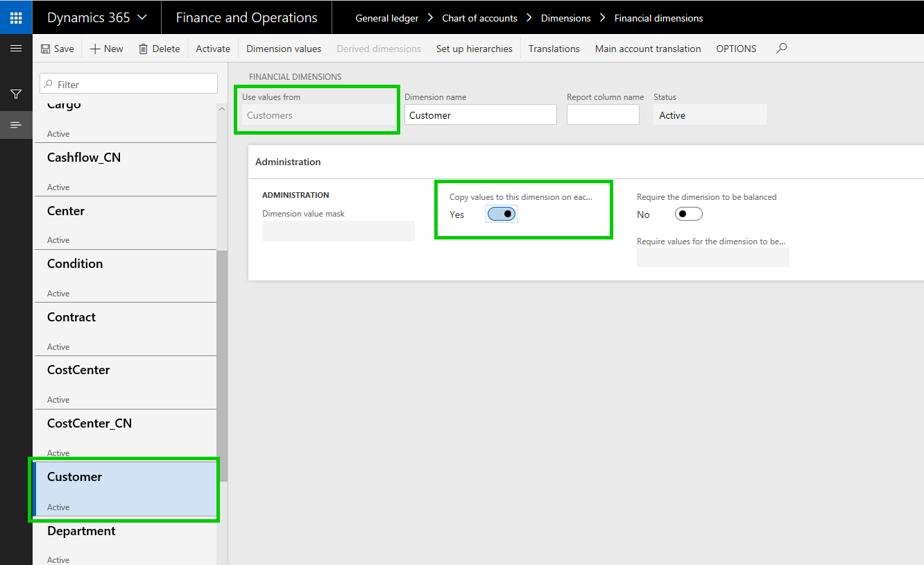924x565 pixels.
Task: Open the search magnifier in the toolbar
Action: 781,49
